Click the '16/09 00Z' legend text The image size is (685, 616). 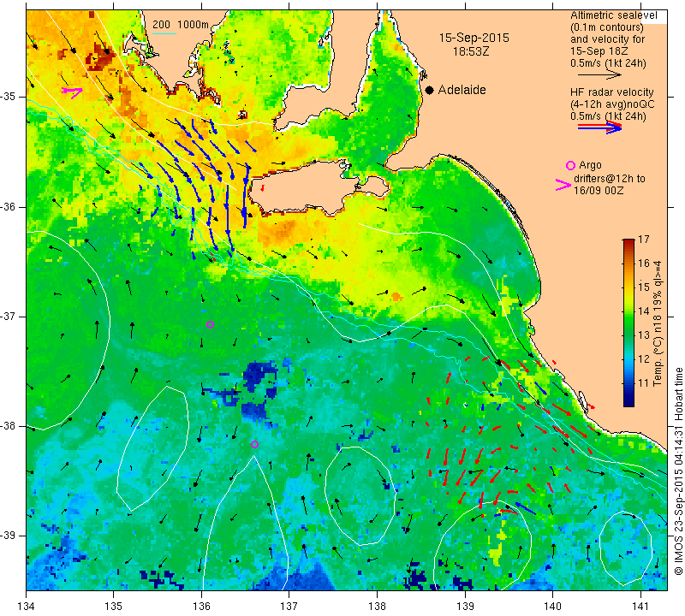(598, 191)
